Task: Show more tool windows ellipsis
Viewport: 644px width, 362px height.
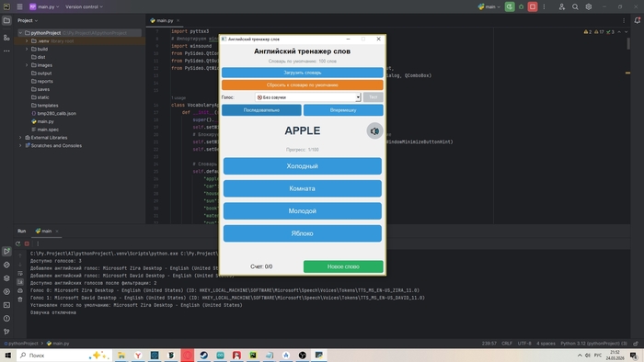Action: (x=6, y=51)
